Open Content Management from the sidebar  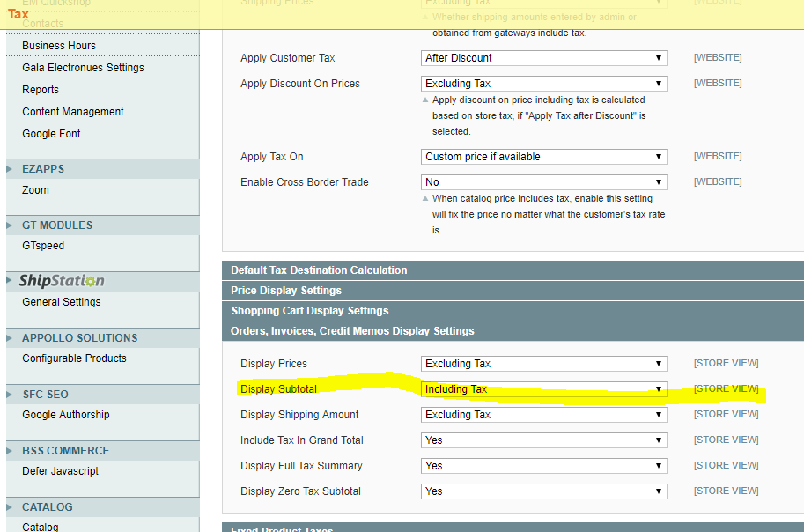coord(74,112)
